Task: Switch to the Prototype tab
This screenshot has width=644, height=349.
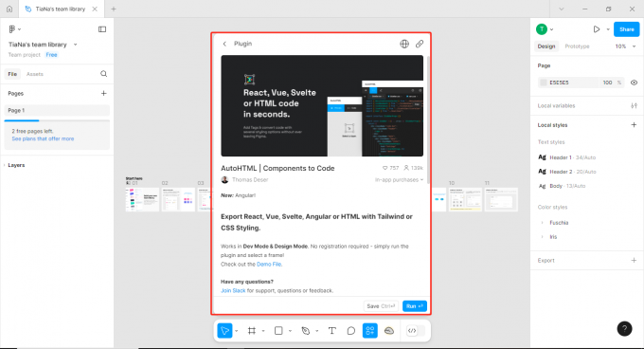Action: 577,46
